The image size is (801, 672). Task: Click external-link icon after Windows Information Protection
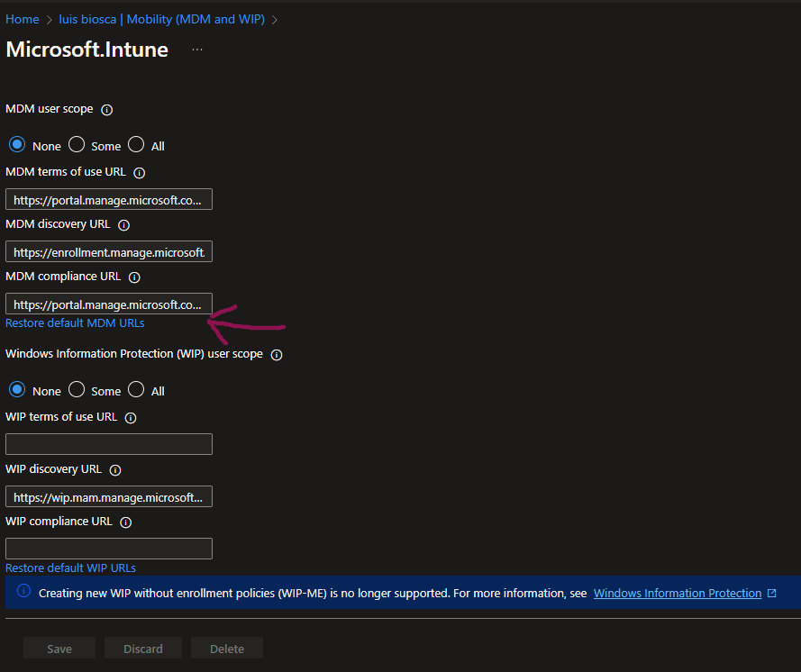(x=772, y=593)
